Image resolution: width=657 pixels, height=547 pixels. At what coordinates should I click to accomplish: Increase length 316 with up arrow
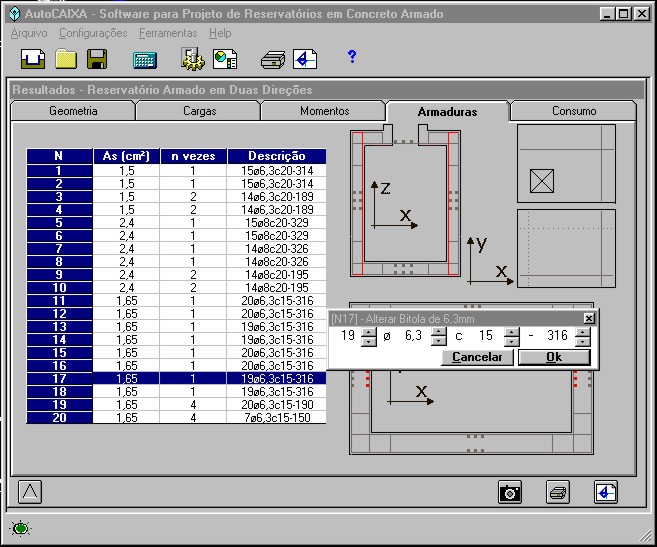[x=582, y=332]
